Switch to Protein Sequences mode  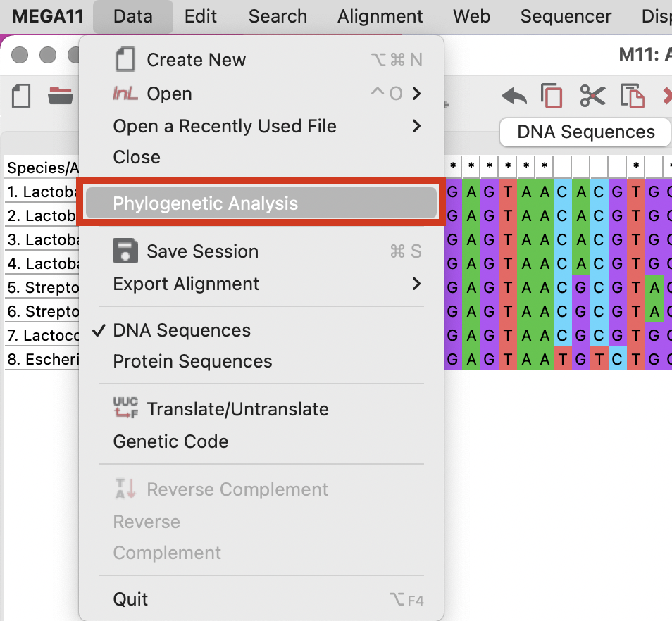192,361
